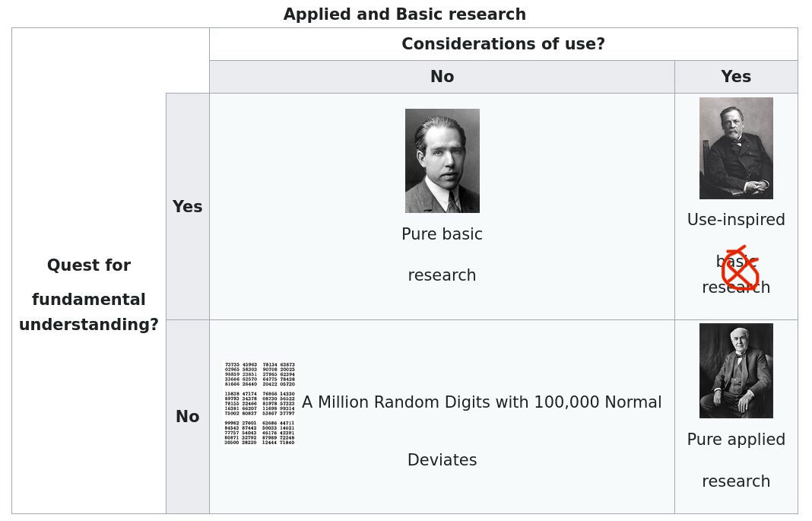Click the 'Applied and Basic research' title
The height and width of the screenshot is (521, 812).
404,14
